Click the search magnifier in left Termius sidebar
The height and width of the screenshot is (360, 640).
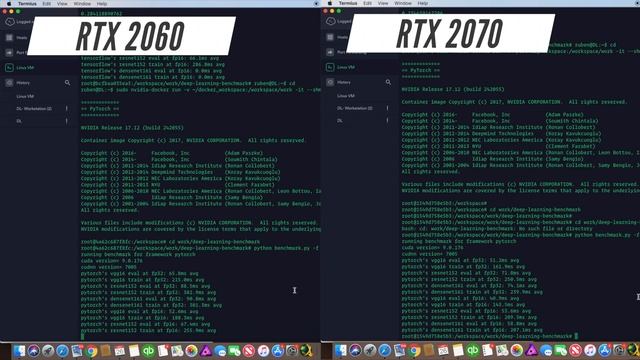67,82
